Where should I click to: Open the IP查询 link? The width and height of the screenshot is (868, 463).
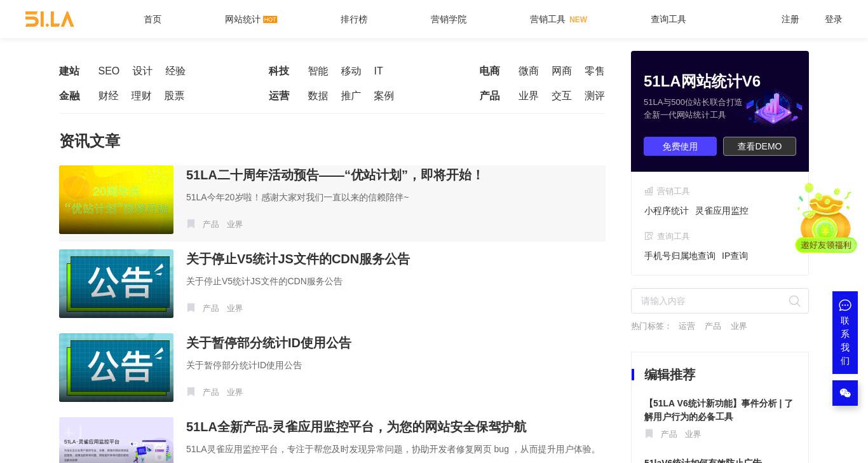735,256
